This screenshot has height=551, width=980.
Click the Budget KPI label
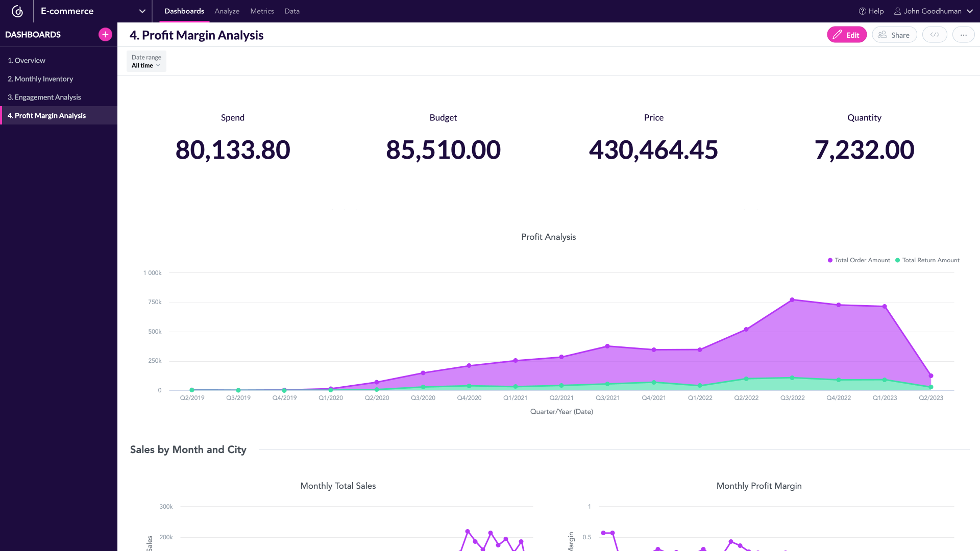[x=443, y=117]
